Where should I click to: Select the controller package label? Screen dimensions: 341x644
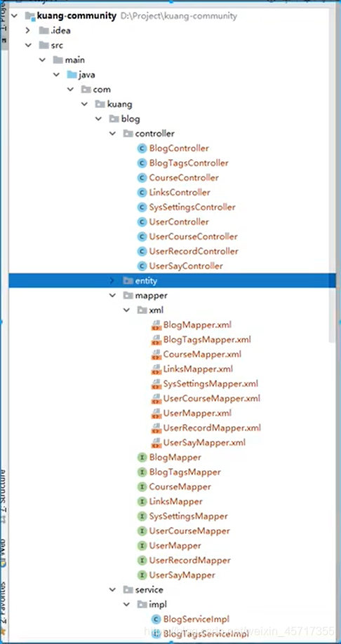pos(154,133)
